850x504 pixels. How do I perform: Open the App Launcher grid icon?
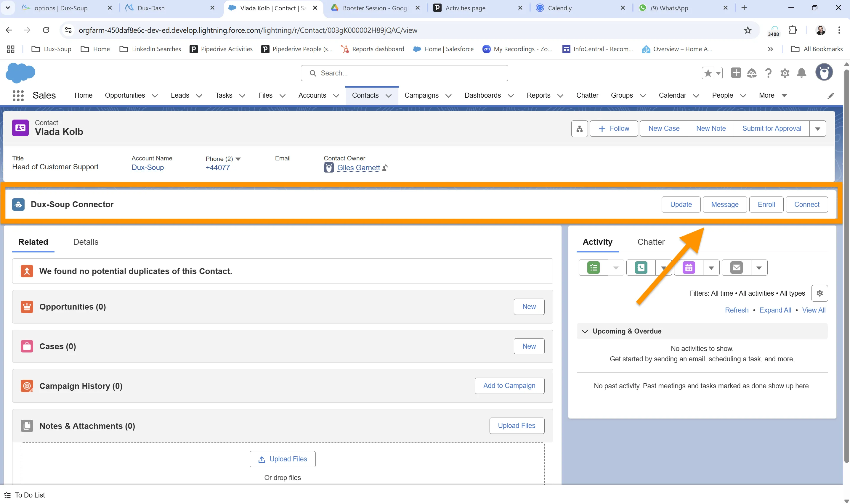click(18, 95)
